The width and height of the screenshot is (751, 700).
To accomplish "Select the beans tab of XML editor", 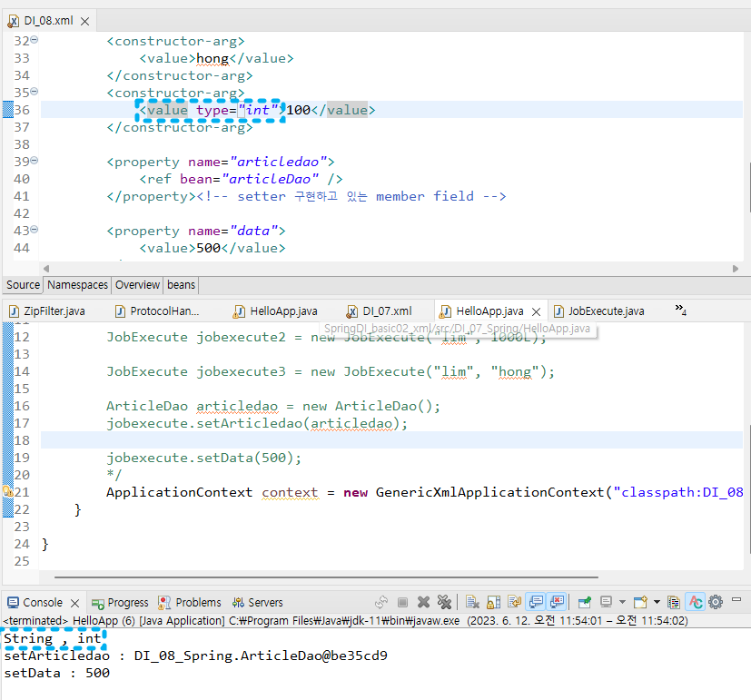I will pyautogui.click(x=181, y=285).
